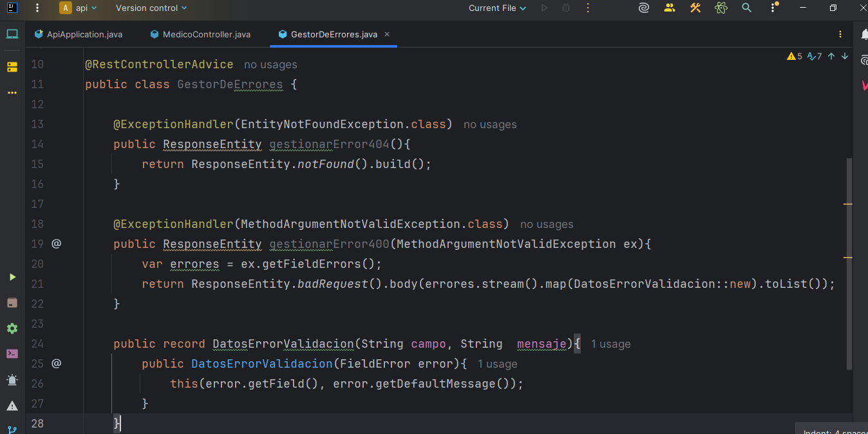
Task: Open the Run tool window in left sidebar
Action: pyautogui.click(x=12, y=277)
